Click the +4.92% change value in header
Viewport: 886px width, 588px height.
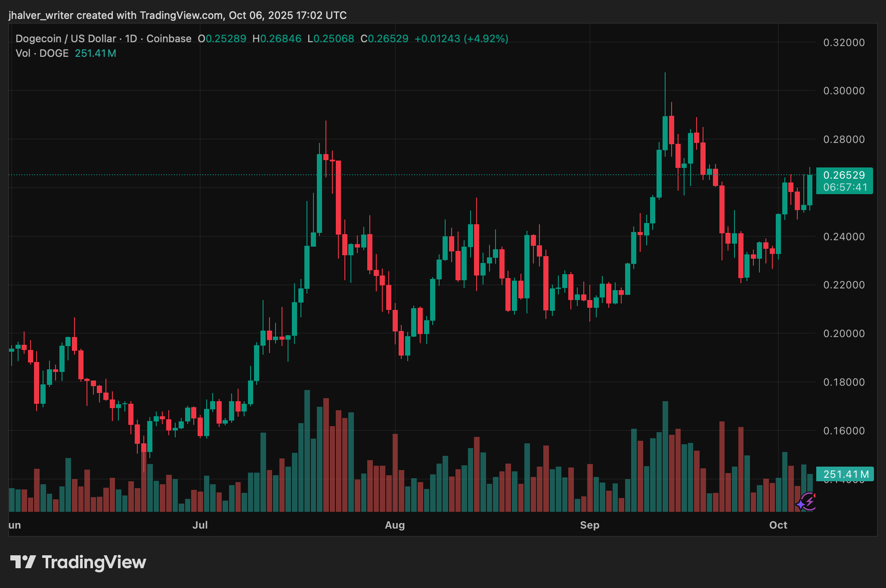[x=486, y=39]
